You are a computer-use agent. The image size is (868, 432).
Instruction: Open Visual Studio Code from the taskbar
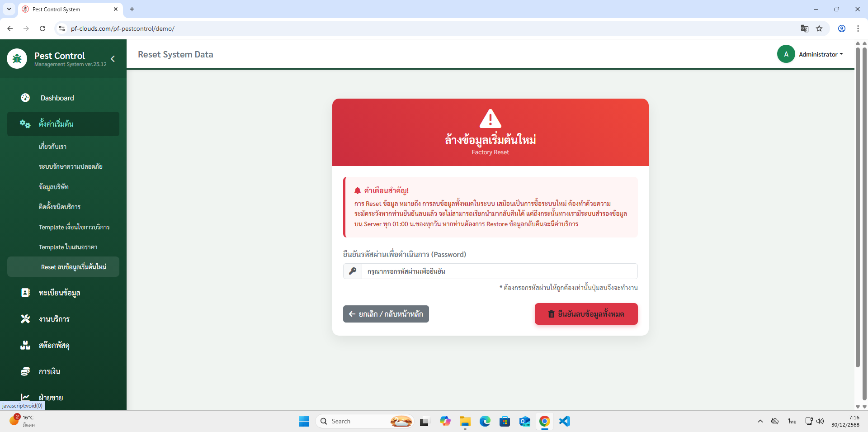[x=564, y=421]
